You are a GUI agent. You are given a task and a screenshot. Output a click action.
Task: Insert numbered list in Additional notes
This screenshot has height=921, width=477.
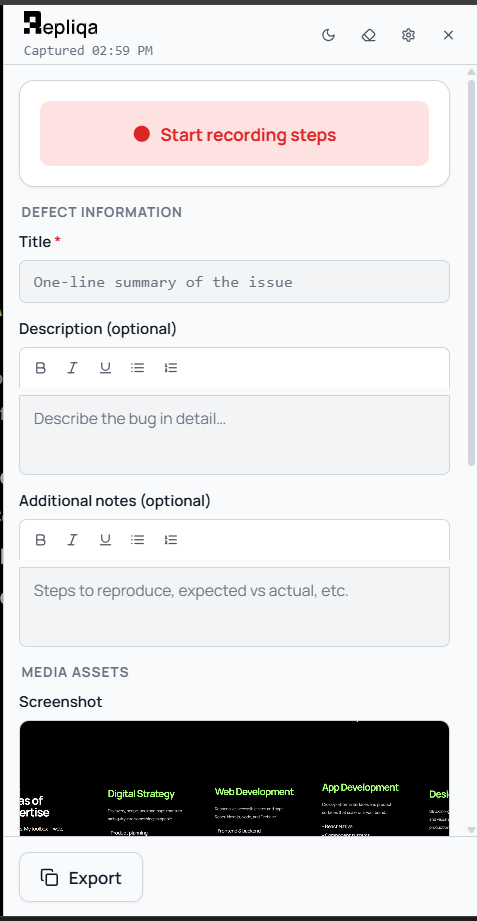pyautogui.click(x=170, y=540)
